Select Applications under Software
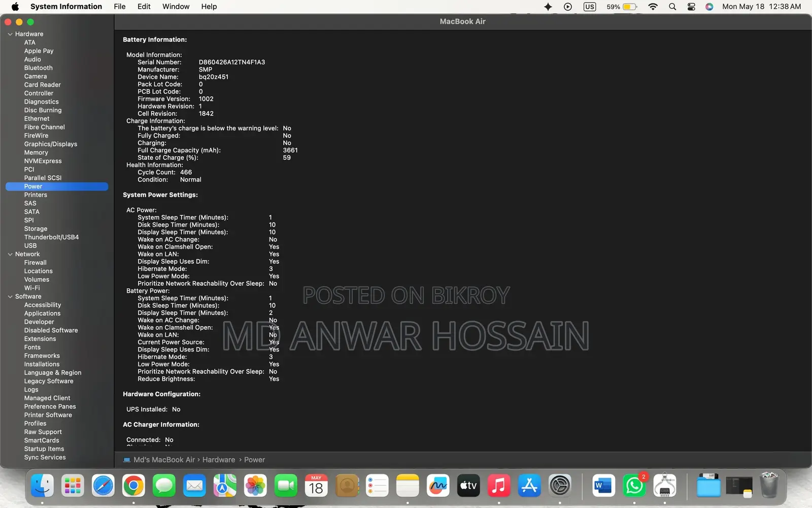Viewport: 812px width, 508px height. point(42,313)
